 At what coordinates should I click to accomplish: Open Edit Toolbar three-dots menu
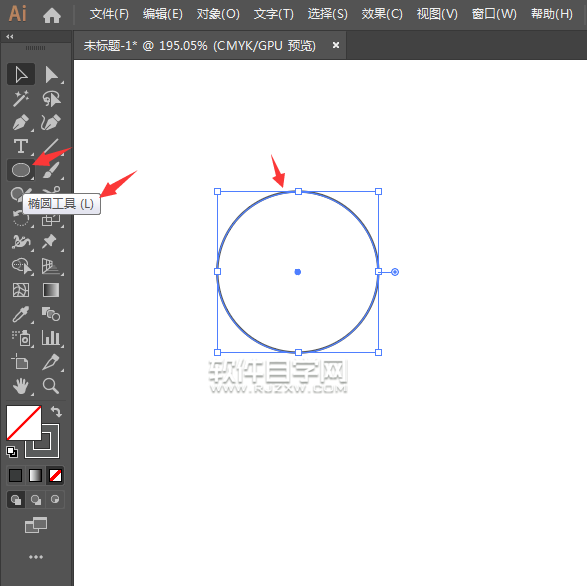coord(36,557)
